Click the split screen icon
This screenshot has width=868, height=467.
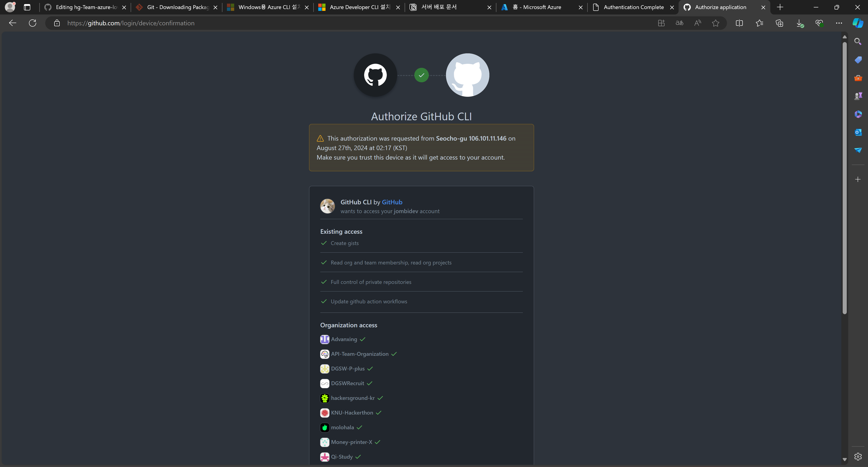[x=739, y=23]
